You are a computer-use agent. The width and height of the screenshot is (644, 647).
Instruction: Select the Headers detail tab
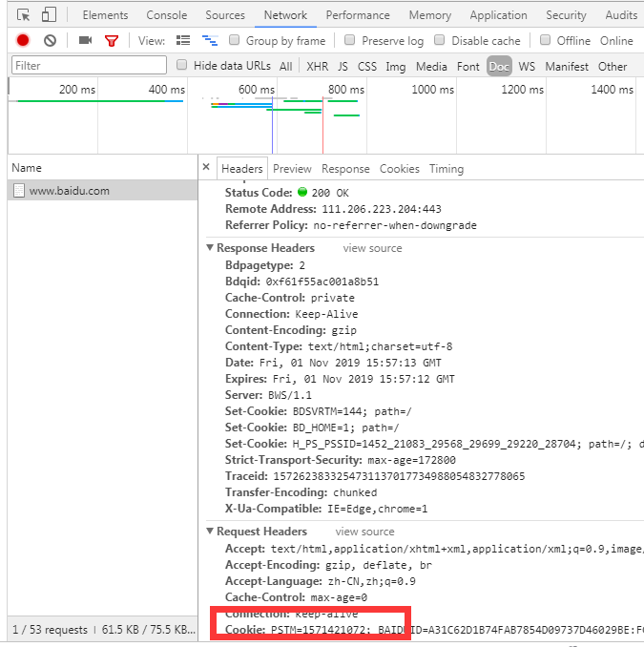(242, 169)
